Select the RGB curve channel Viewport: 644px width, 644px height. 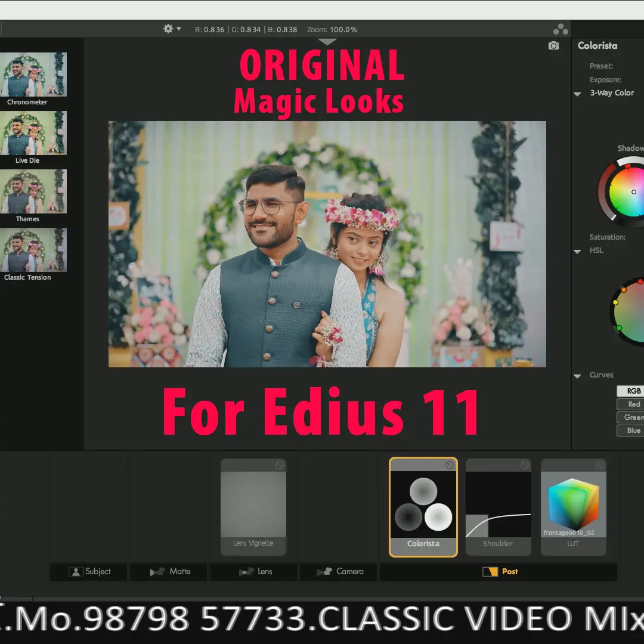click(x=630, y=391)
